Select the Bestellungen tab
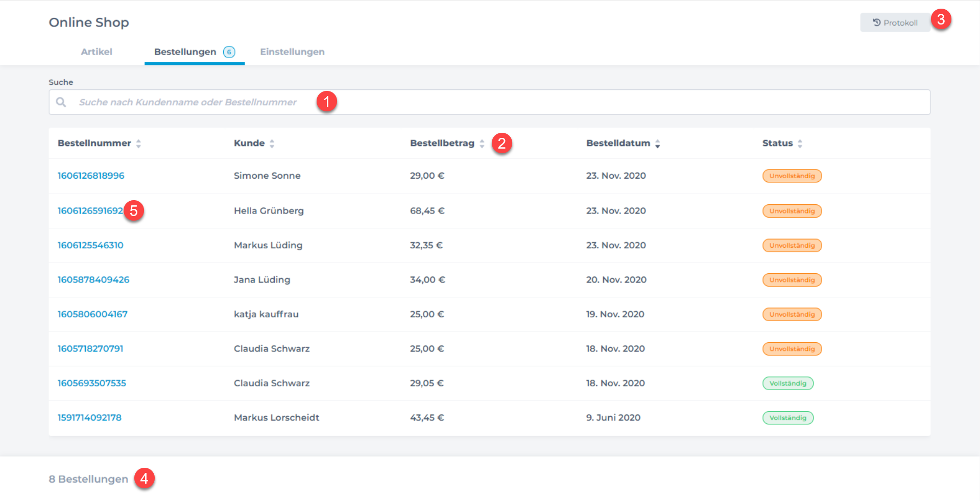This screenshot has width=980, height=501. coord(185,52)
